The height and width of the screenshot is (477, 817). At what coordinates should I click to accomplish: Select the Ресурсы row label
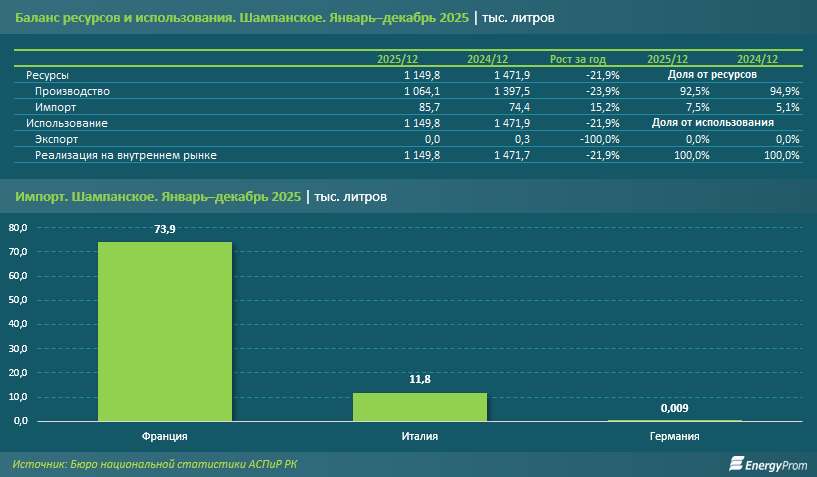[x=47, y=75]
